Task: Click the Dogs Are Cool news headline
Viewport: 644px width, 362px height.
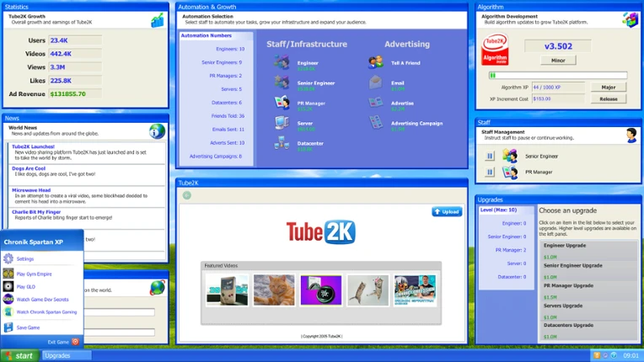Action: (x=29, y=168)
